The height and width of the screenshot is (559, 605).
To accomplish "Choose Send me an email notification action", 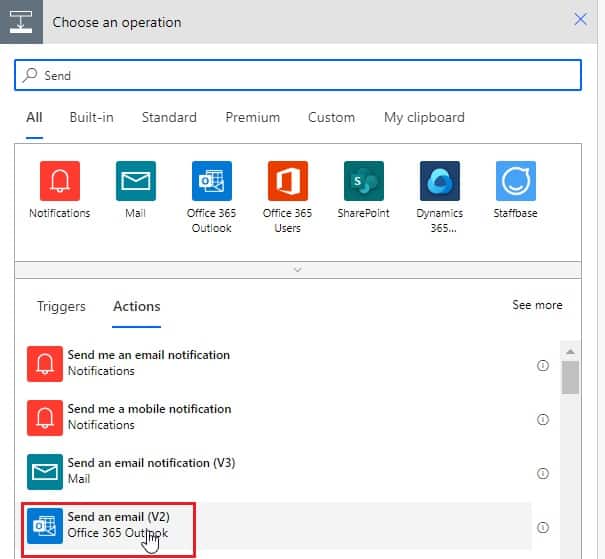I will (x=279, y=364).
